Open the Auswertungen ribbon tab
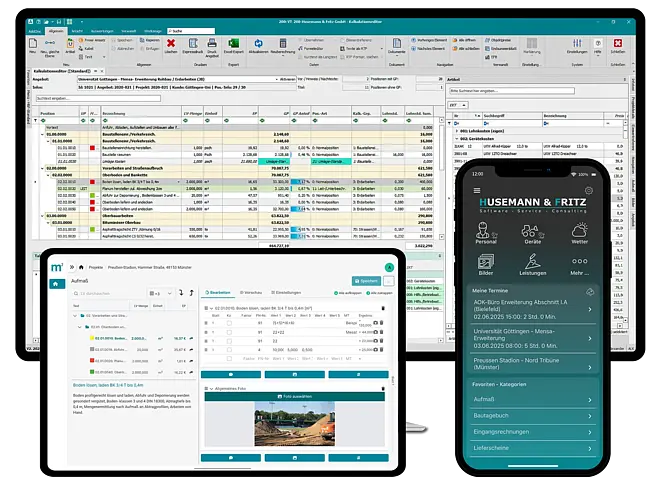 coord(102,31)
